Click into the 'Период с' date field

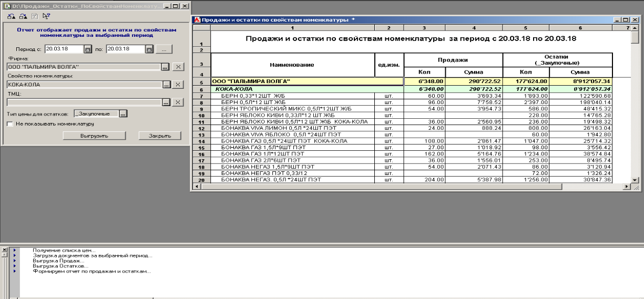64,49
